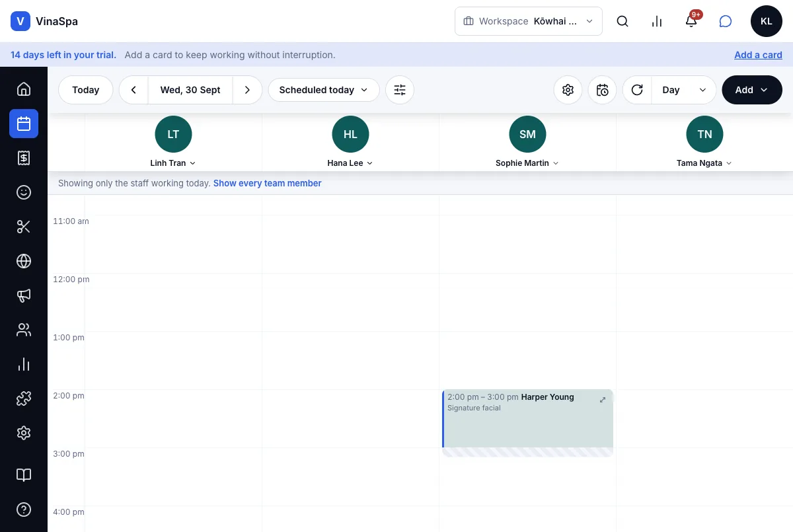Open the Clients smiley sidebar icon
The image size is (793, 532).
24,192
